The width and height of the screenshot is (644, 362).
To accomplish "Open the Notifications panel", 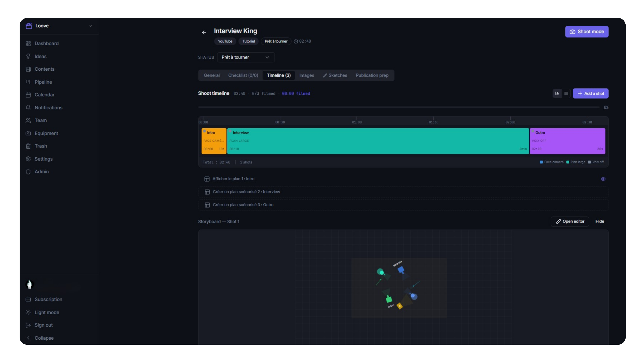I will (49, 108).
